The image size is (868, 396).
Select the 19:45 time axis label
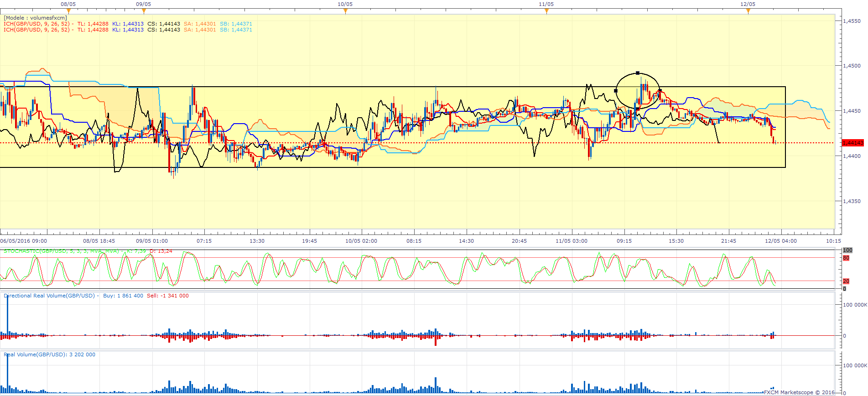[310, 241]
